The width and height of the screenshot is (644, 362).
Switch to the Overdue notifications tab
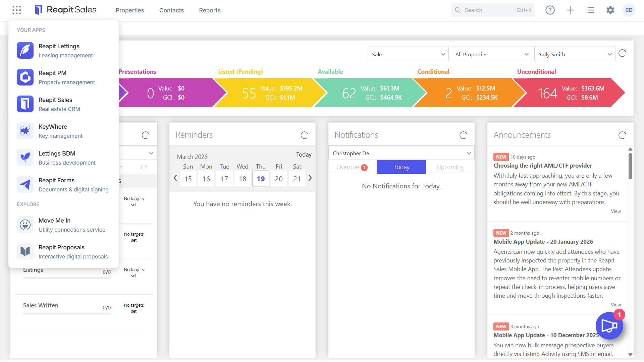(x=352, y=167)
